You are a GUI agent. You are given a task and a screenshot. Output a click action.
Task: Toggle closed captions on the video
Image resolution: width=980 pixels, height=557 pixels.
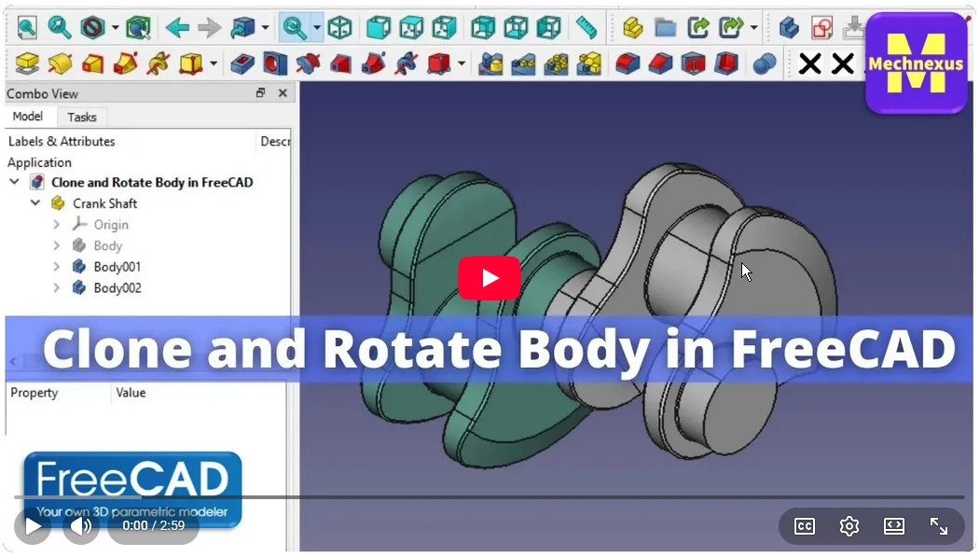pos(805,526)
